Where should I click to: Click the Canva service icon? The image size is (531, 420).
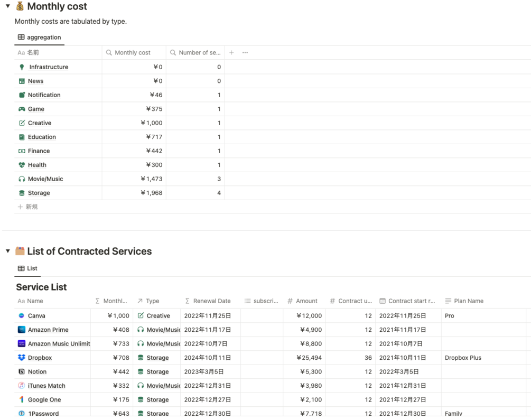21,316
